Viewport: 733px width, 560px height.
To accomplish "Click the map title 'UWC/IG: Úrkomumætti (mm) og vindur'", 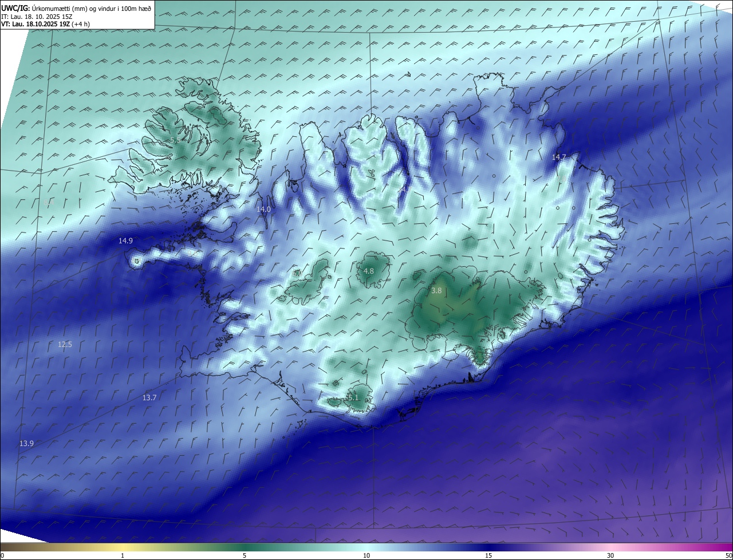I will pos(76,9).
